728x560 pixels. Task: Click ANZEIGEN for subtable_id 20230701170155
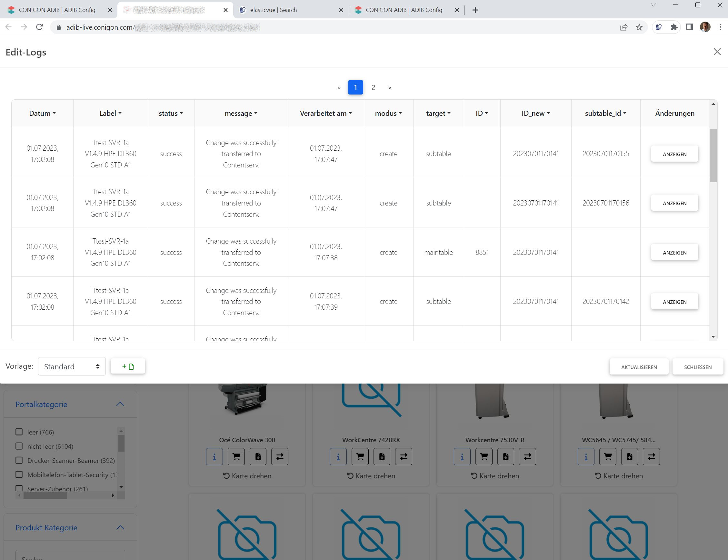click(x=675, y=154)
